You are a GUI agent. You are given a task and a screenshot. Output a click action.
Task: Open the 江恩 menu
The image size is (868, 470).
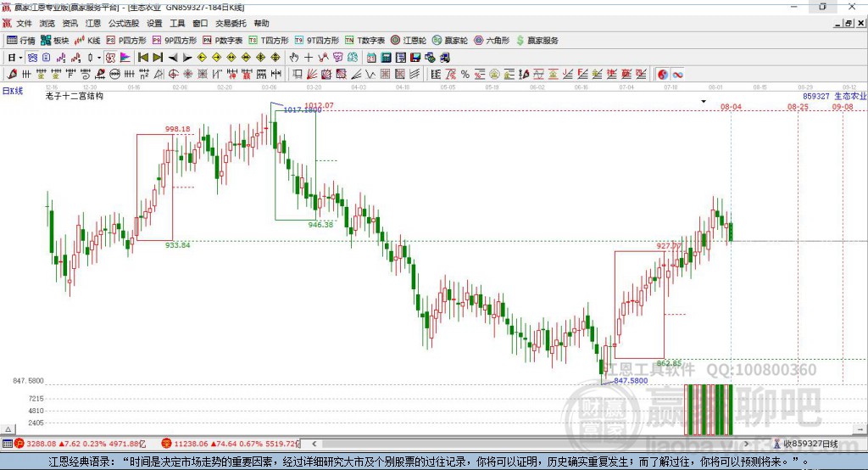(93, 23)
